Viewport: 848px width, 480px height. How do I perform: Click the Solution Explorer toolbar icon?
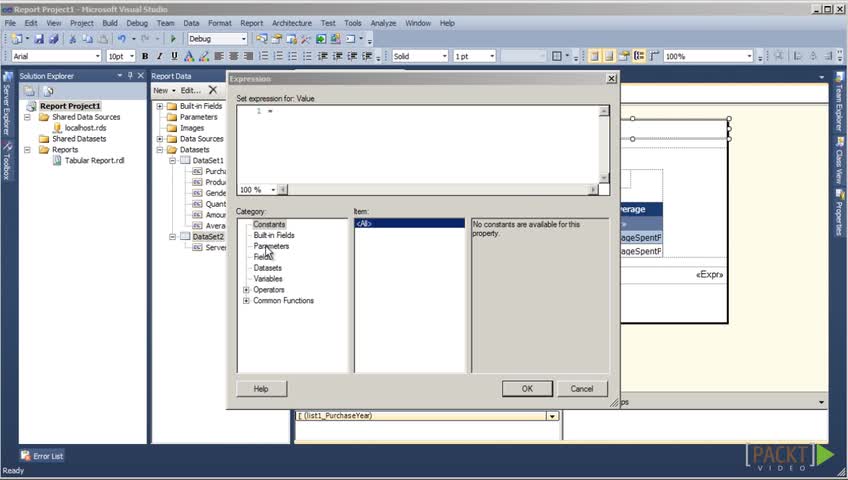pos(262,39)
